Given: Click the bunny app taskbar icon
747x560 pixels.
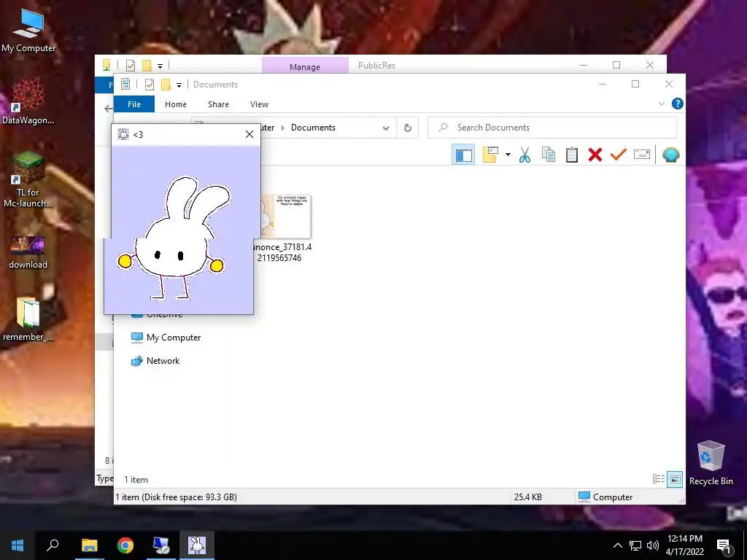Looking at the screenshot, I should pos(197,545).
